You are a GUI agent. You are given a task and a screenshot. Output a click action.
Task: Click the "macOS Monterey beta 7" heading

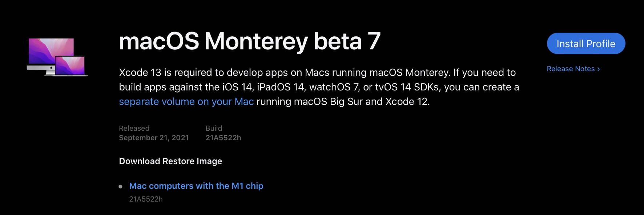[249, 41]
